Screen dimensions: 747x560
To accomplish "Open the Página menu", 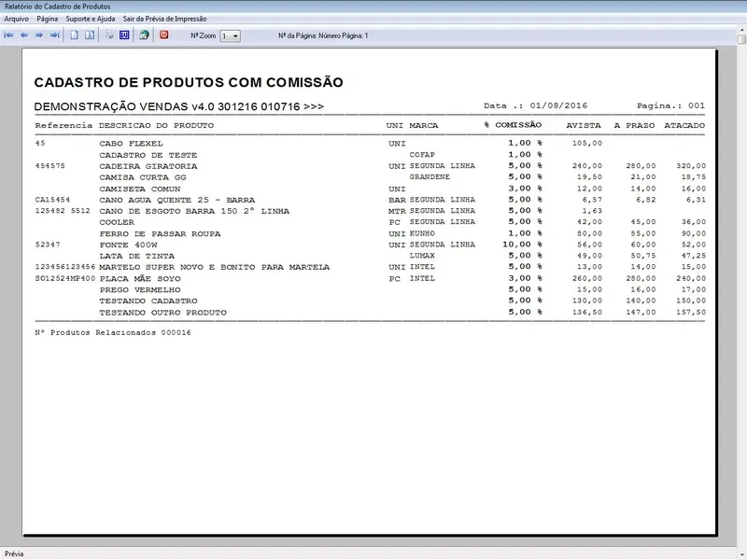I will pos(48,19).
